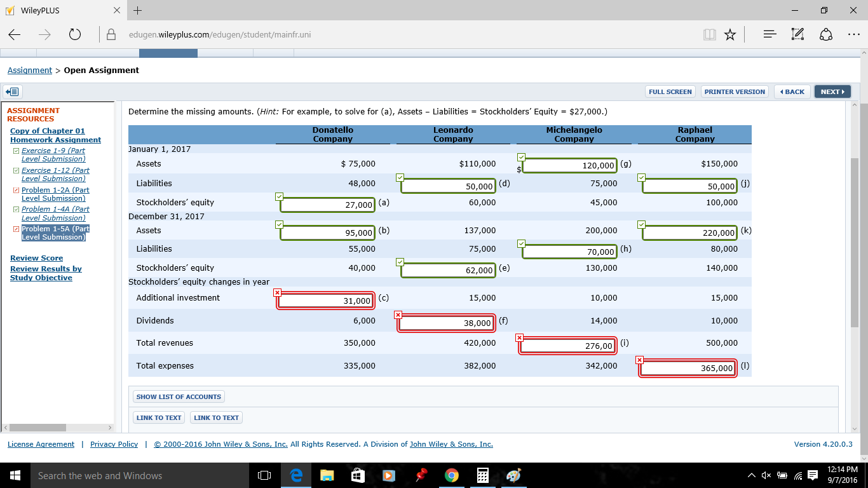This screenshot has height=488, width=868.
Task: Click the sidebar collapse panel icon
Action: point(13,91)
